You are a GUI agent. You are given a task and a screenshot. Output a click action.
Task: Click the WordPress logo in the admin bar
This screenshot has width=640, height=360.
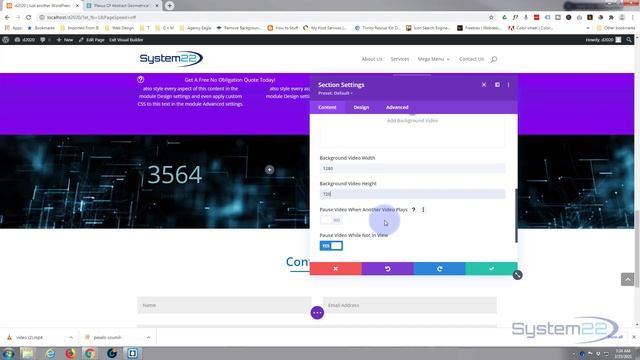tap(6, 40)
